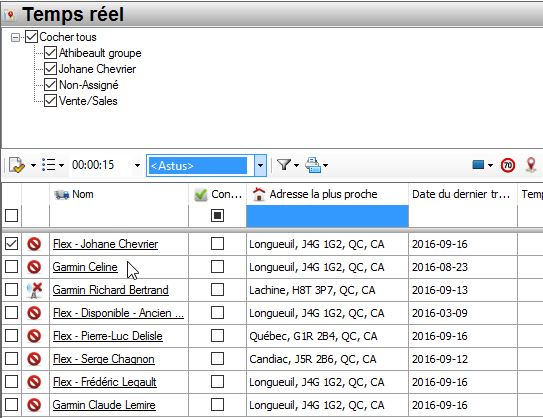Check the row checkbox for Garmin Celine
Screen dimensions: 543x418
[11, 267]
